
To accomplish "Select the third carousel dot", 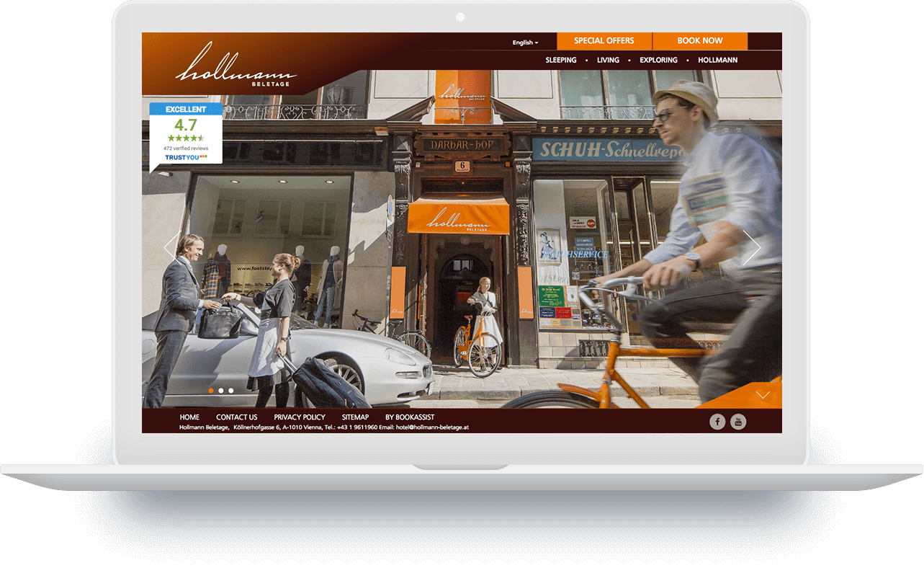I will tap(231, 391).
